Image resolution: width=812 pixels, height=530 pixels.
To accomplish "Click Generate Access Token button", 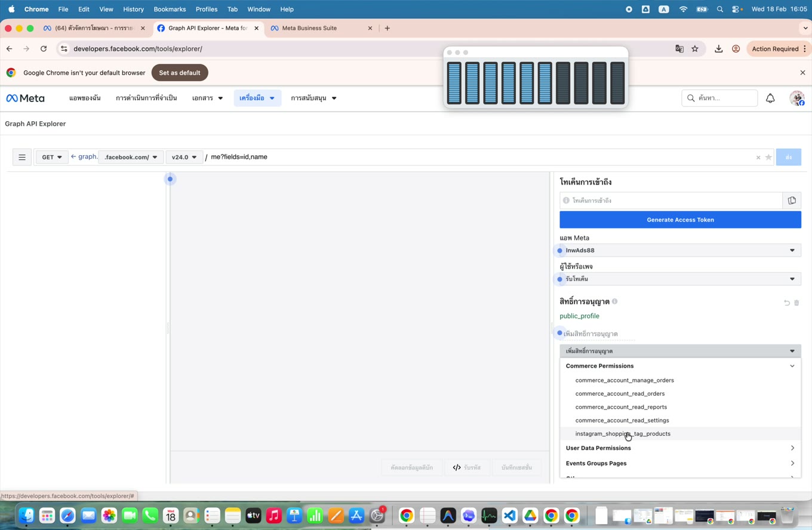I will [680, 220].
